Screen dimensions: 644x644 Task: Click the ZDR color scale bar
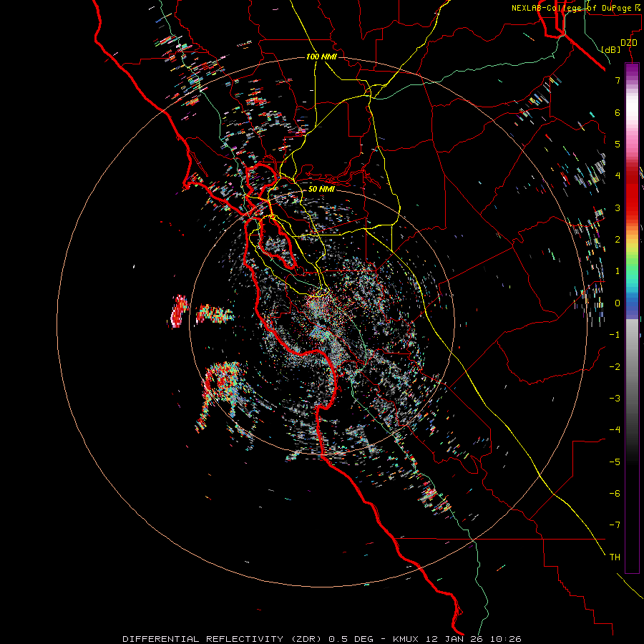tap(632, 318)
